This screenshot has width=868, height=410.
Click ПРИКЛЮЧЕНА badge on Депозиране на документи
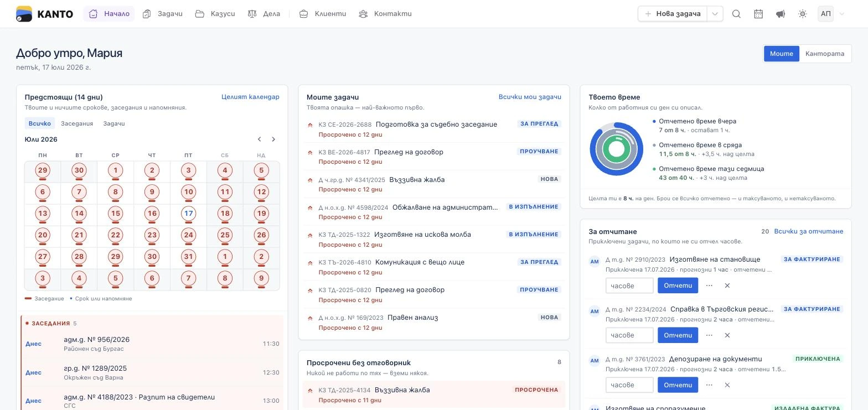[x=818, y=359]
